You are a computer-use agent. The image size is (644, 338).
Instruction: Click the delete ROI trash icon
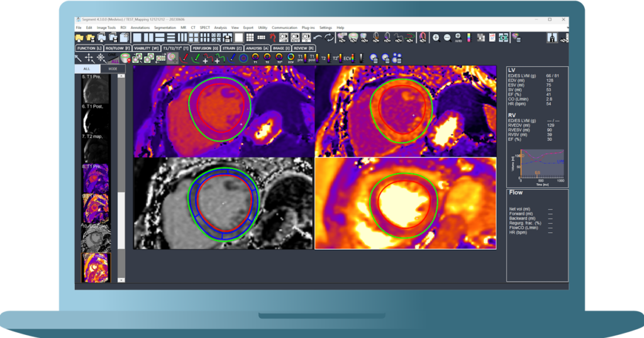click(374, 59)
